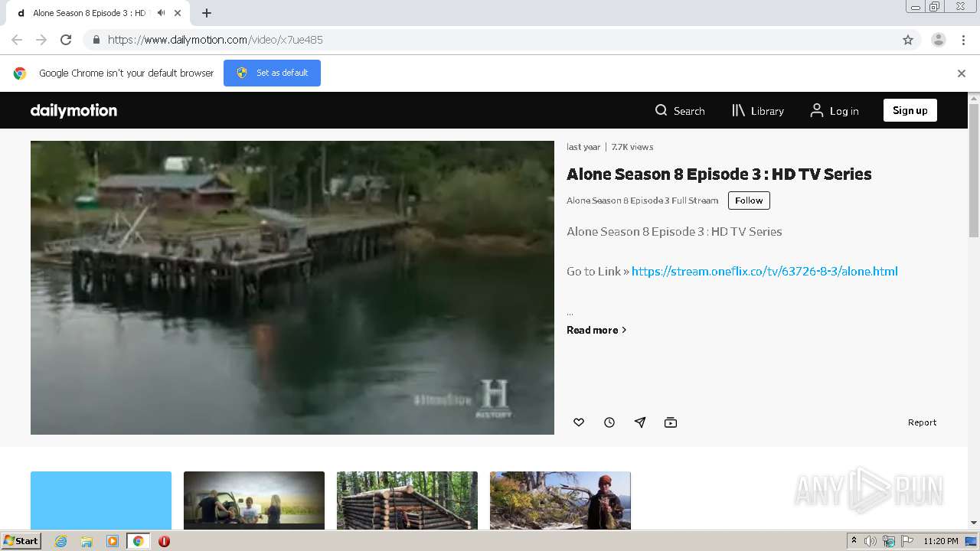This screenshot has height=551, width=980.
Task: Open the volume tray icon
Action: coord(871,541)
